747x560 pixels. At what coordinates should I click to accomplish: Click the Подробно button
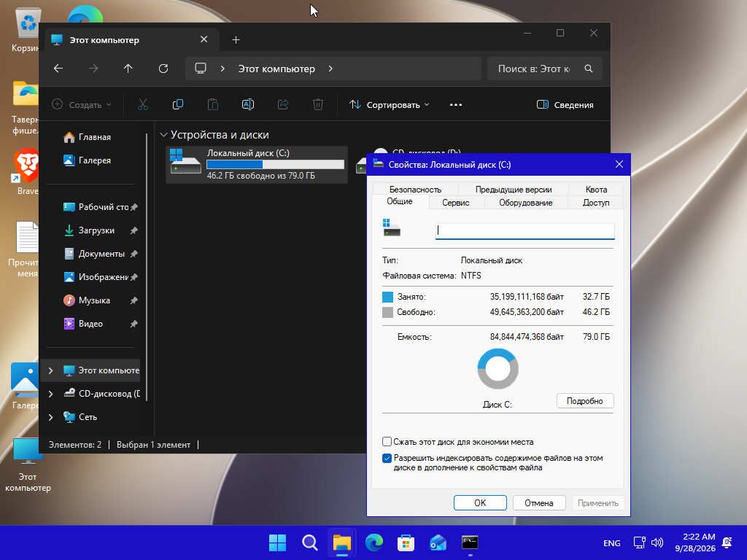coord(585,401)
